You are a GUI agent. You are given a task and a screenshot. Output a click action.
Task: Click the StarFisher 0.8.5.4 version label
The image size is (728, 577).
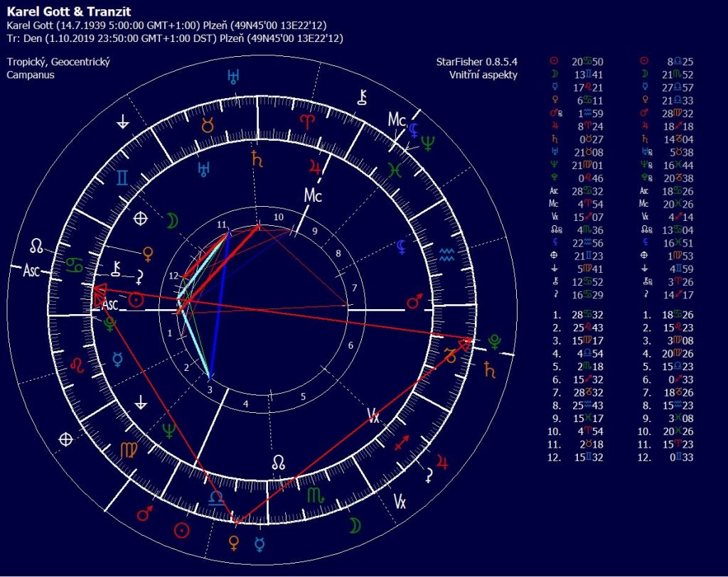476,62
